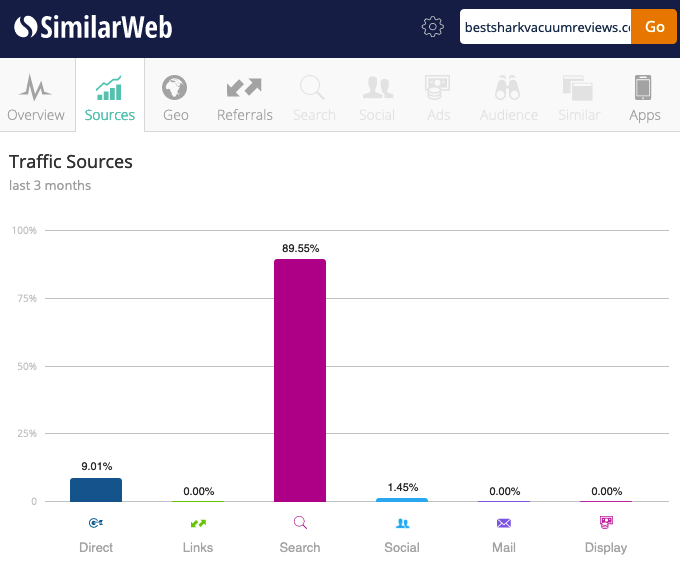Click the purple Mail envelope icon
Screen dimensions: 680x569
pos(504,523)
